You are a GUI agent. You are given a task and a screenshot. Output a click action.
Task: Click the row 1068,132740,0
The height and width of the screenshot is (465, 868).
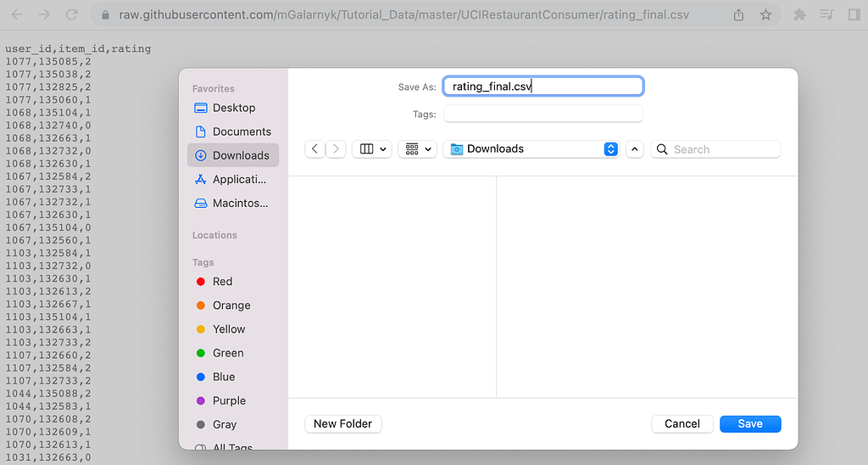click(48, 126)
